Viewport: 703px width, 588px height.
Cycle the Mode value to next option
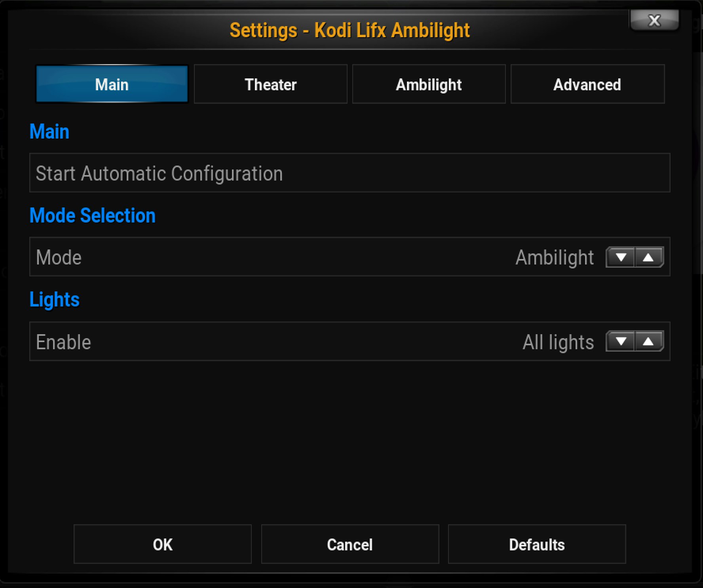coord(649,257)
